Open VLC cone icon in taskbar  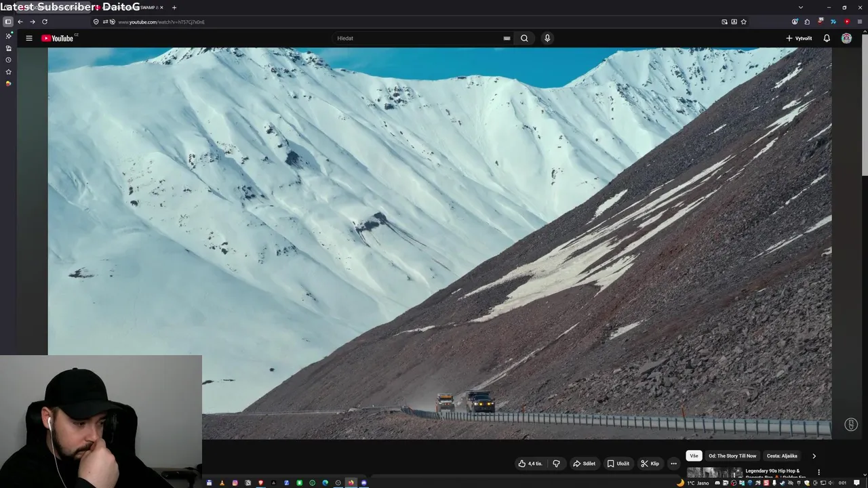click(x=222, y=483)
